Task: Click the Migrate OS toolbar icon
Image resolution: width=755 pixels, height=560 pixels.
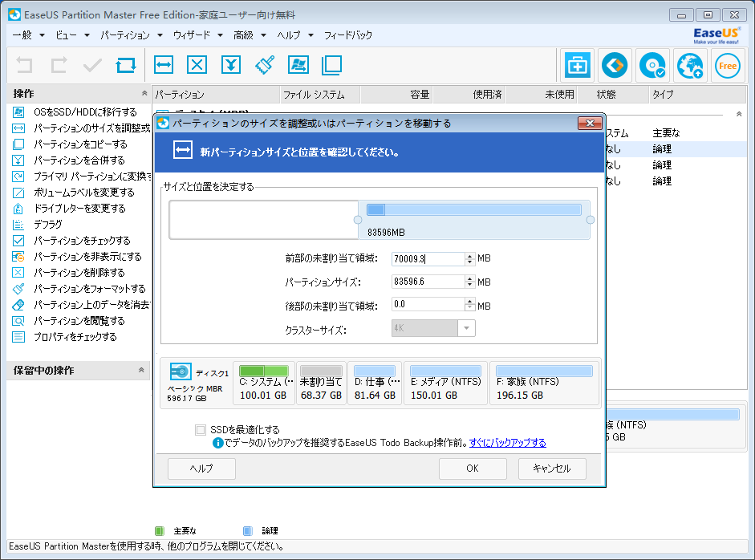Action: 298,64
